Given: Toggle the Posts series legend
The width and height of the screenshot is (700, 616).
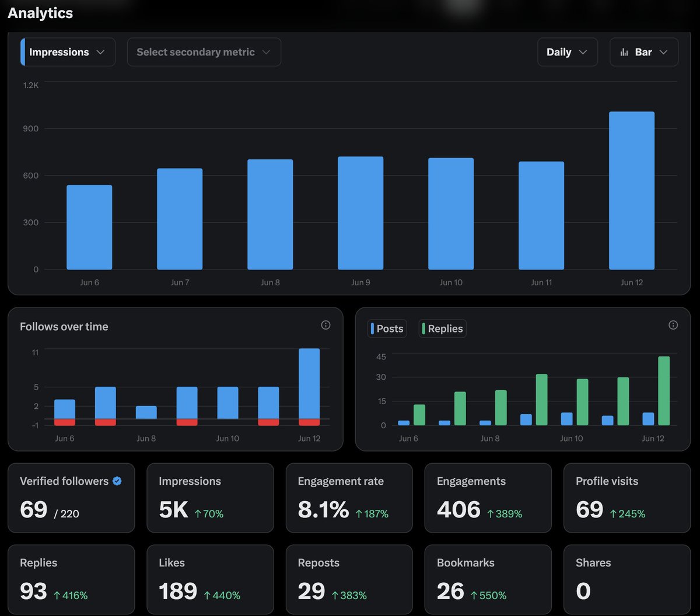Looking at the screenshot, I should tap(387, 328).
